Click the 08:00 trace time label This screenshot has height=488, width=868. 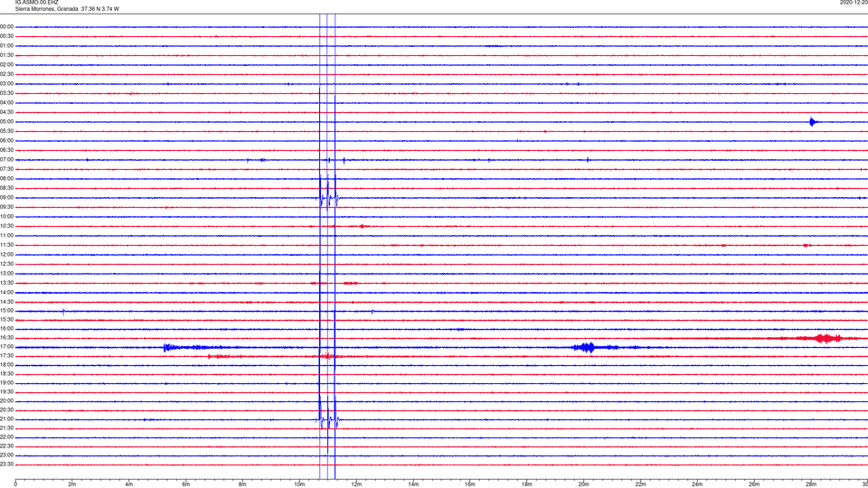coord(6,178)
